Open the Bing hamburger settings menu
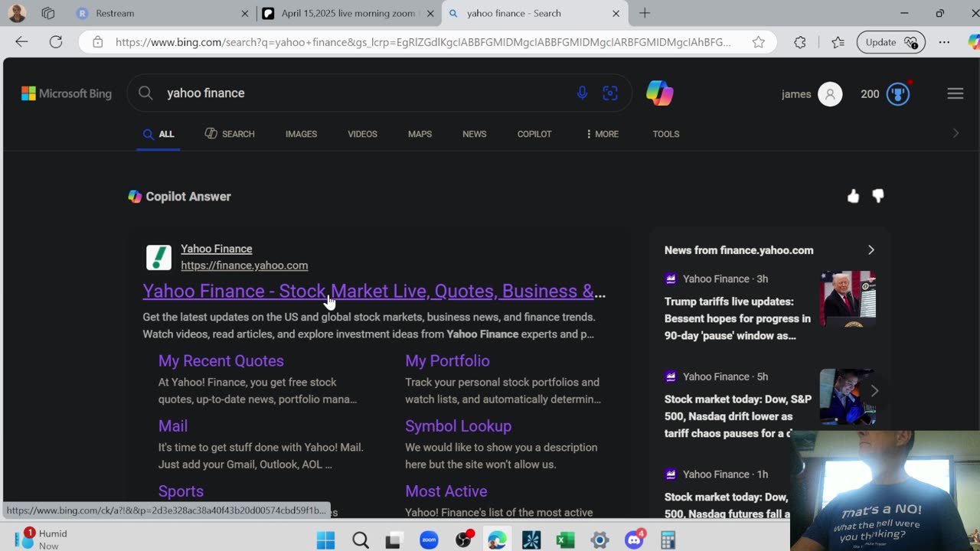The height and width of the screenshot is (551, 980). (x=955, y=93)
